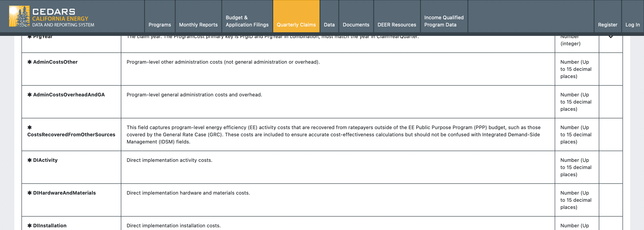Image resolution: width=644 pixels, height=230 pixels.
Task: Select the AdminCostsOverheadAndGA field name
Action: tap(69, 95)
